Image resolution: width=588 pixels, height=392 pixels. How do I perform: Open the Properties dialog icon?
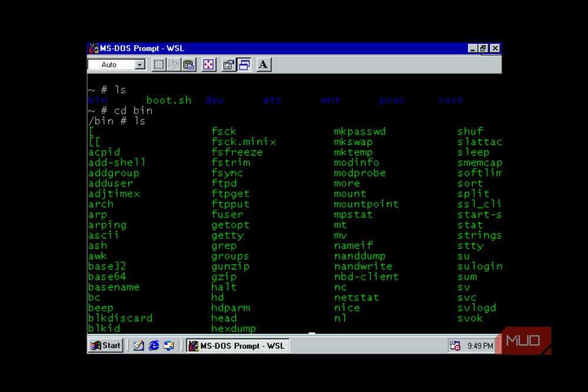[228, 65]
